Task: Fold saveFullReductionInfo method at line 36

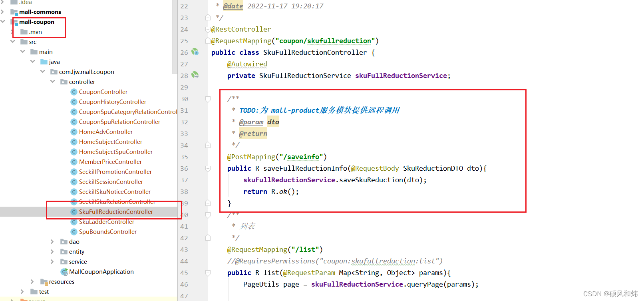Action: click(x=208, y=168)
